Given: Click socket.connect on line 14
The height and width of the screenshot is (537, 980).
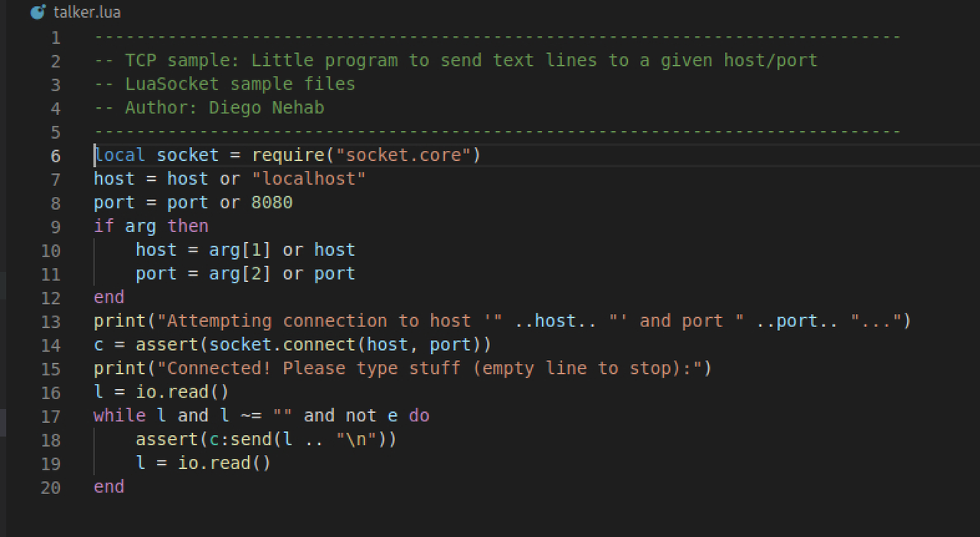Looking at the screenshot, I should 282,345.
